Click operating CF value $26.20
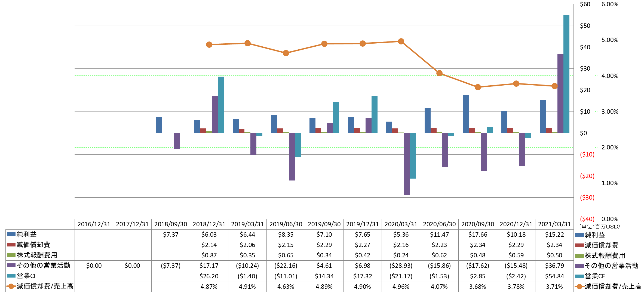 tap(209, 276)
